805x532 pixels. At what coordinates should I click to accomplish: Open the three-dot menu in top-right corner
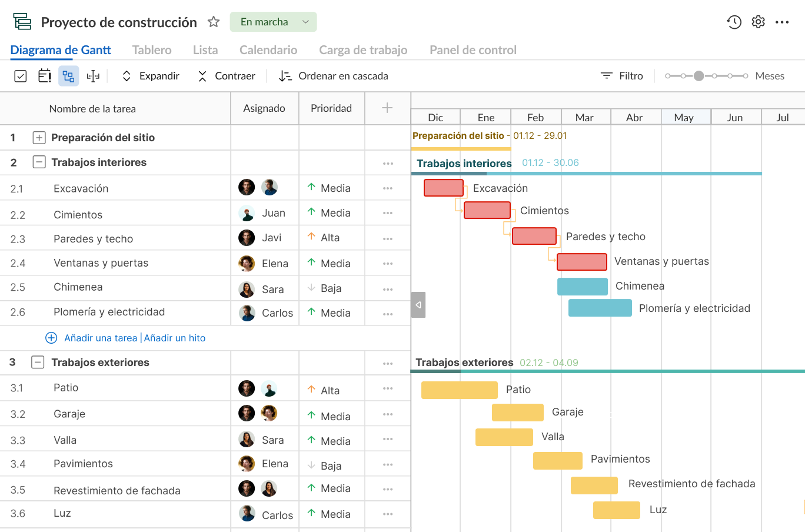[x=782, y=22]
